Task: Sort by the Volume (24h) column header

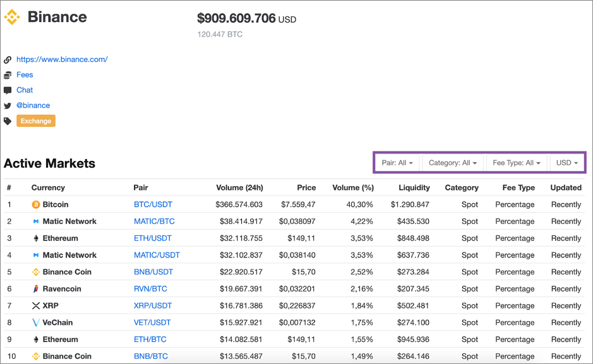Action: click(x=240, y=187)
